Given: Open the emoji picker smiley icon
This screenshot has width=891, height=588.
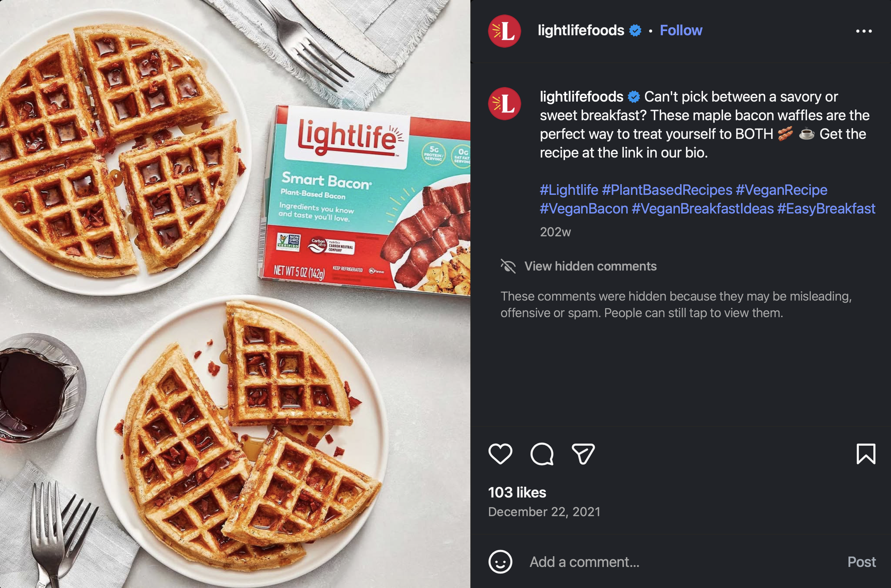Looking at the screenshot, I should click(500, 562).
